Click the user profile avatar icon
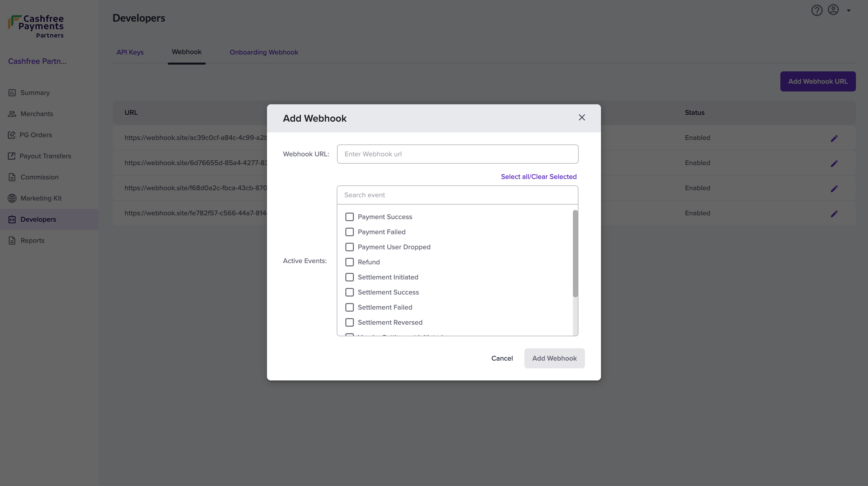The image size is (868, 486). (x=833, y=10)
